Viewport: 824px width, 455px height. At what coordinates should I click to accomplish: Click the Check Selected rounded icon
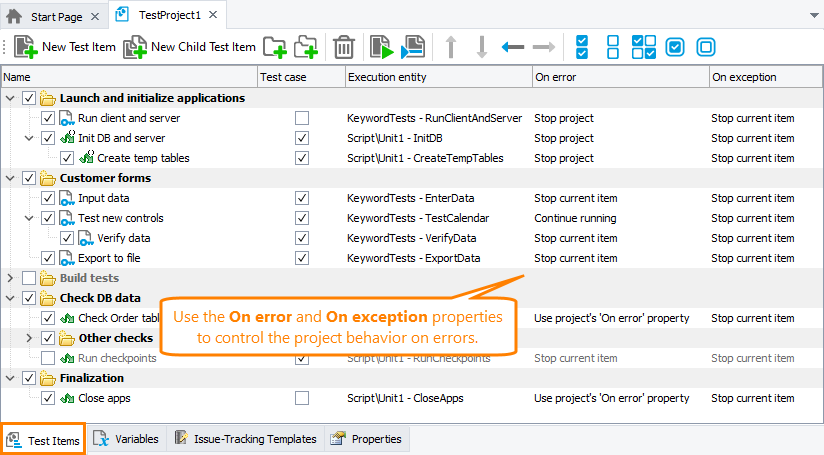tap(675, 47)
